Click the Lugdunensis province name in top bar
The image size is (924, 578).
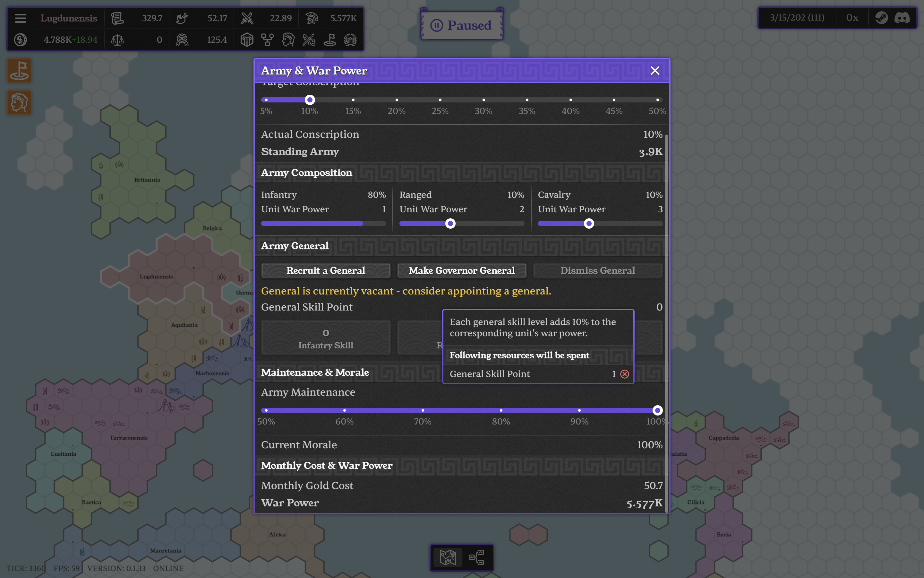coord(69,18)
